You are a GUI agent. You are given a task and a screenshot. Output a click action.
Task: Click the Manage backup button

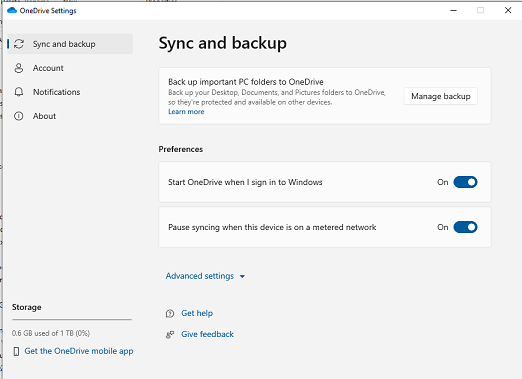(x=441, y=96)
